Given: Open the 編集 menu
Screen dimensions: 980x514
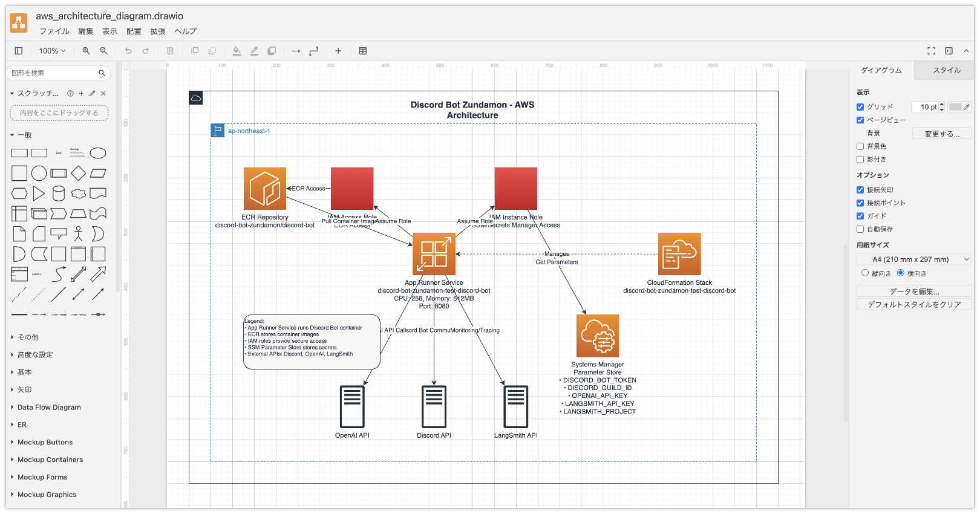Looking at the screenshot, I should (x=86, y=31).
